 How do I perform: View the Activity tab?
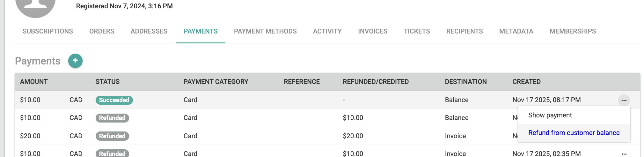(327, 31)
